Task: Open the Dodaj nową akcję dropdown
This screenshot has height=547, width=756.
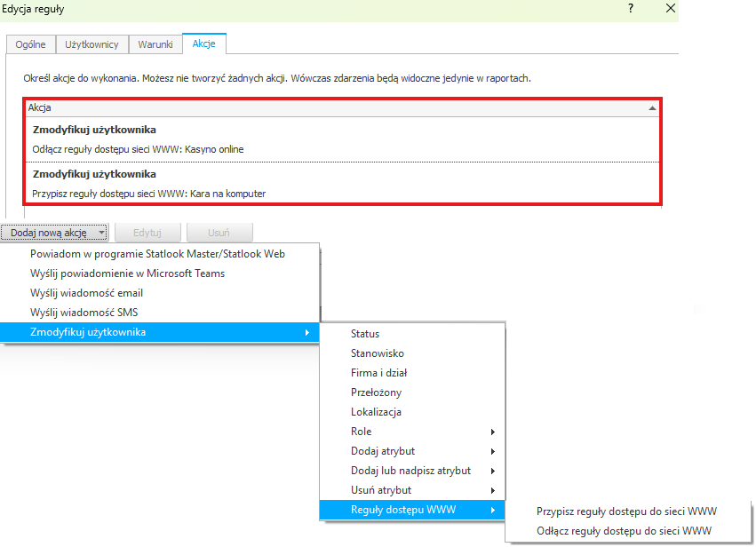Action: [55, 233]
